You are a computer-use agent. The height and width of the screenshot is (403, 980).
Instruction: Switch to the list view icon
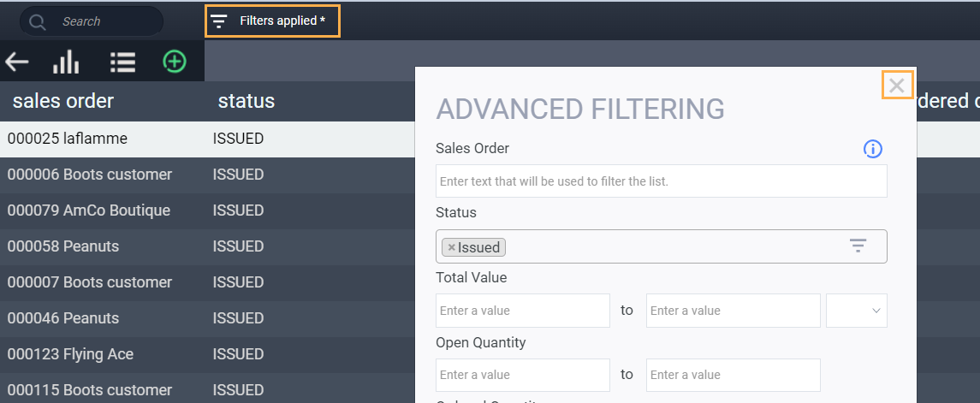[x=122, y=62]
